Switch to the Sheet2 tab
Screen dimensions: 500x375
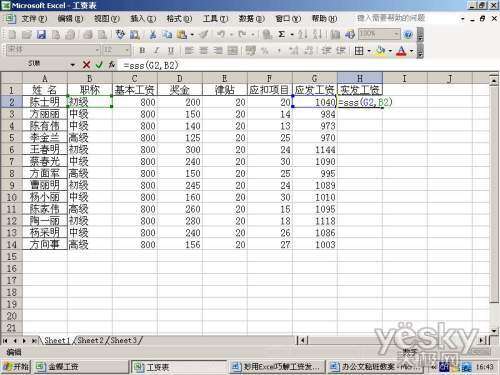91,340
